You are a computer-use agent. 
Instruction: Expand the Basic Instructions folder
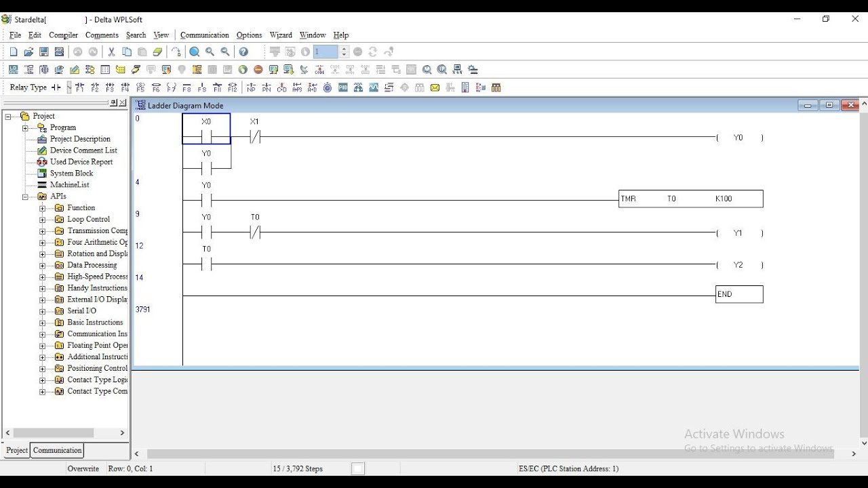(x=42, y=323)
